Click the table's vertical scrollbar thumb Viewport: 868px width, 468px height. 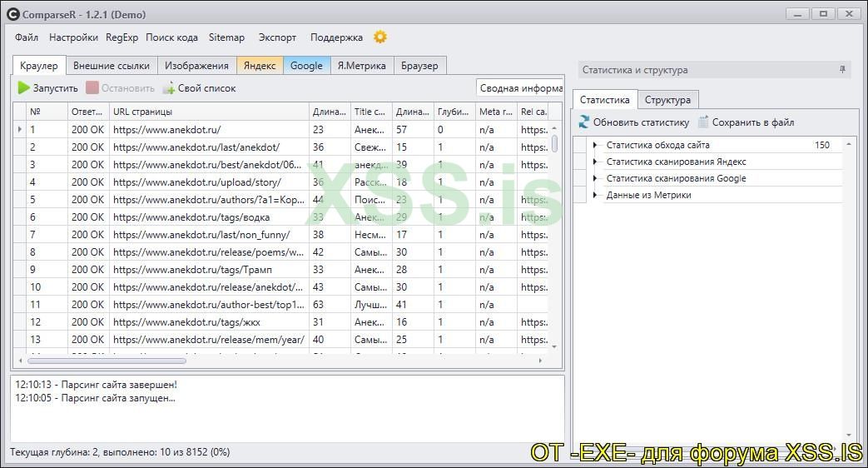[x=555, y=143]
